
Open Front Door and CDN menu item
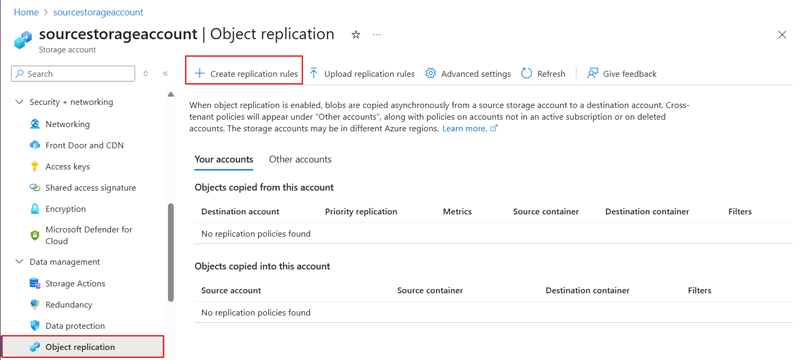pyautogui.click(x=85, y=145)
